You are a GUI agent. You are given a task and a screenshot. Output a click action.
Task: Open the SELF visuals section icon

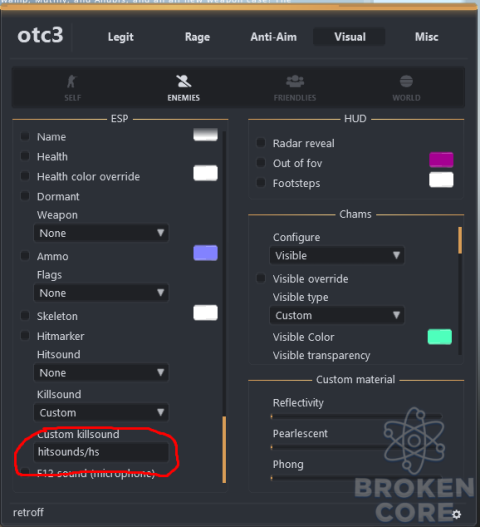(72, 81)
